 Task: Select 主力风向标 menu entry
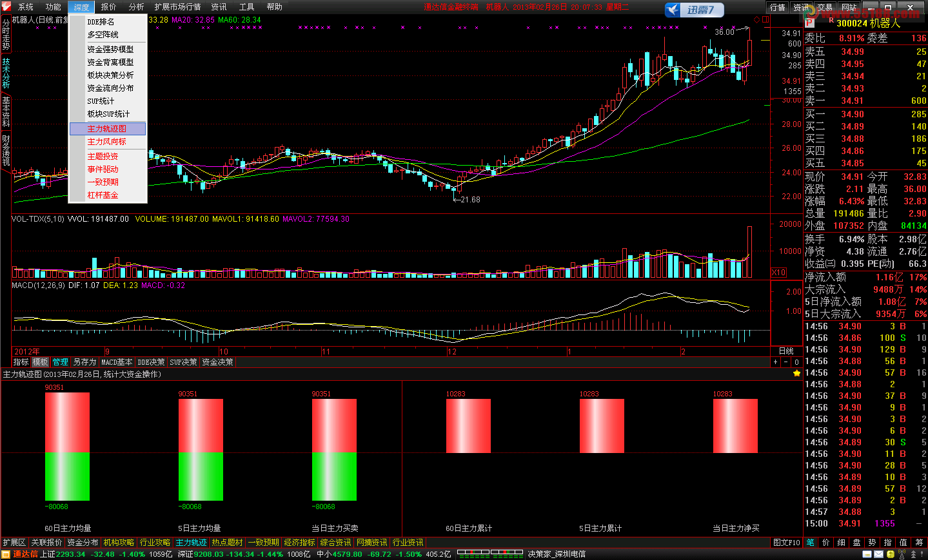tap(108, 142)
